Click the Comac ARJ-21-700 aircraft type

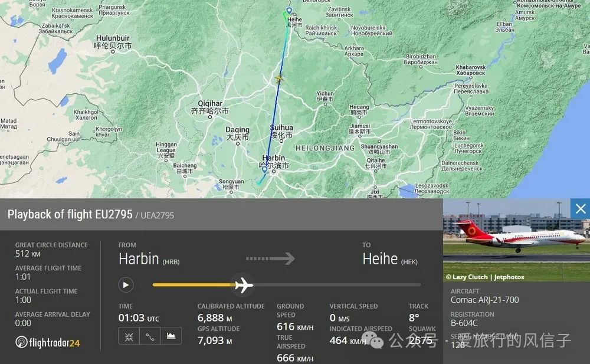(484, 300)
